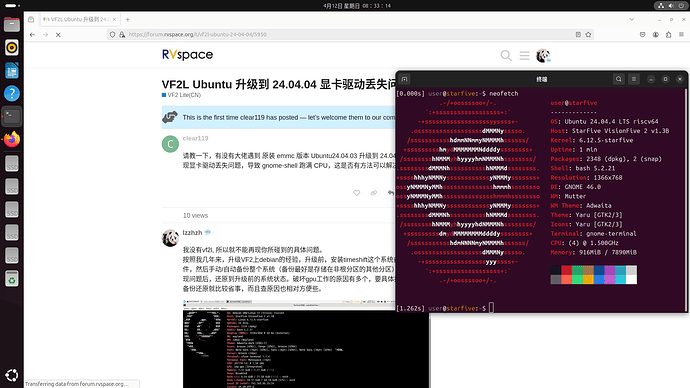Click the Terminal icon in the dock
690x388 pixels.
(12, 116)
